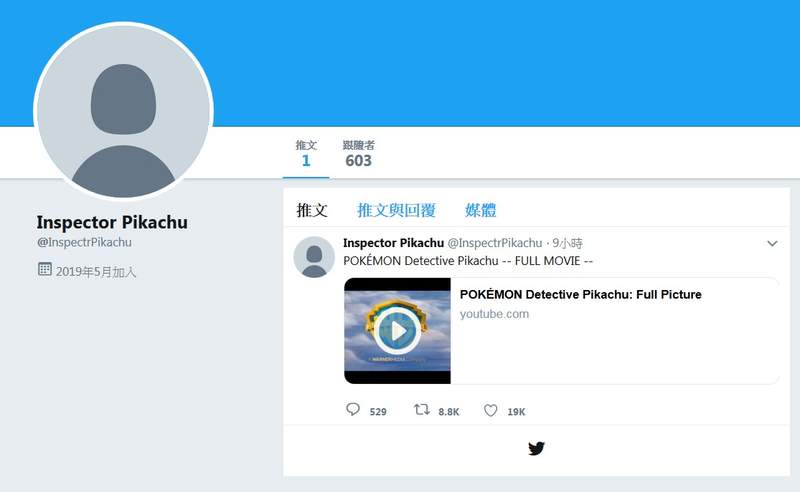Play the YouTube video preview
800x492 pixels.
pyautogui.click(x=397, y=331)
